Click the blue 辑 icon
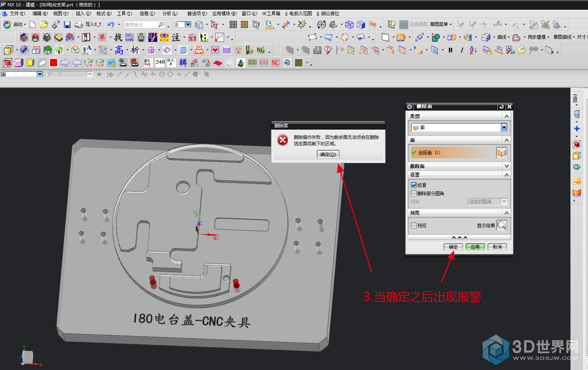 pyautogui.click(x=183, y=63)
